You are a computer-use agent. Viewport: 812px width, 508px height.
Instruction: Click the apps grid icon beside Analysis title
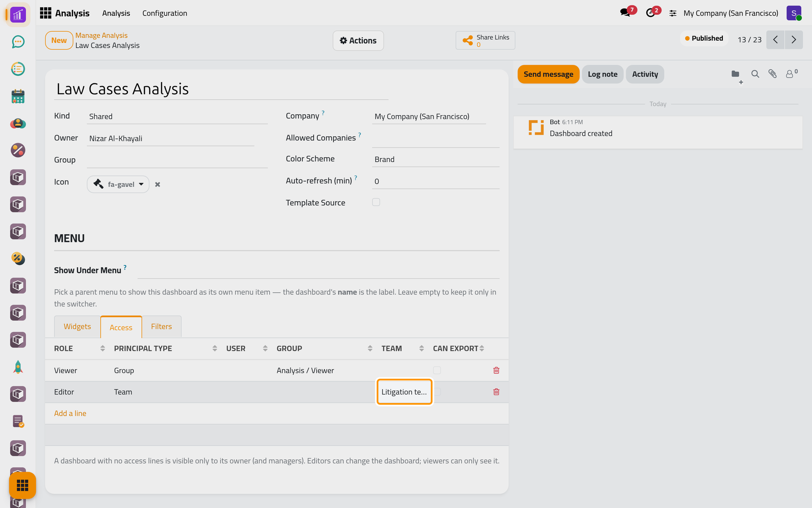click(x=46, y=13)
